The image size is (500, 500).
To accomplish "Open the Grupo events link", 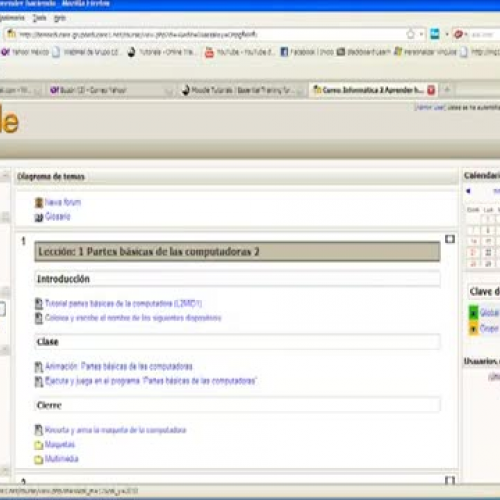I will tap(489, 329).
